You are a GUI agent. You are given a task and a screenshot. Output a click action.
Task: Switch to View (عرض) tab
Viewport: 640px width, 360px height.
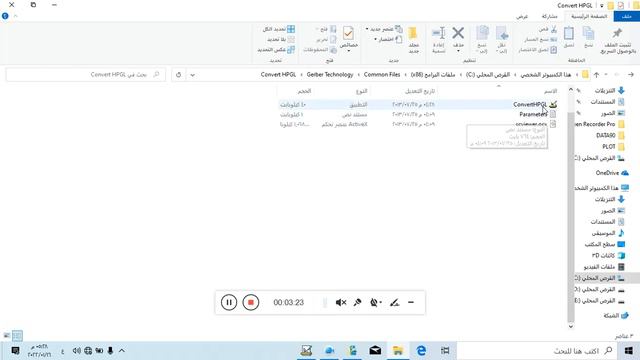(x=522, y=16)
